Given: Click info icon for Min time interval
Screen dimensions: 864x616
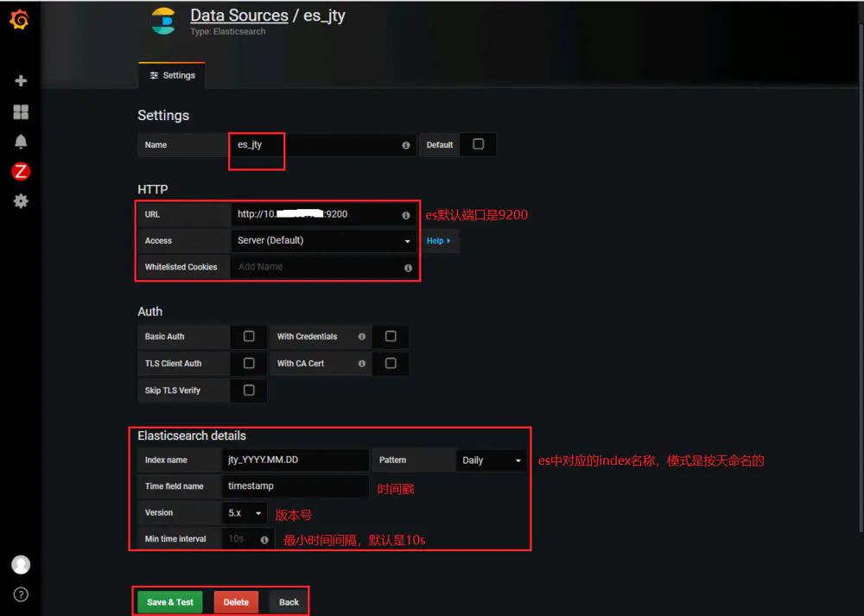Looking at the screenshot, I should point(264,540).
